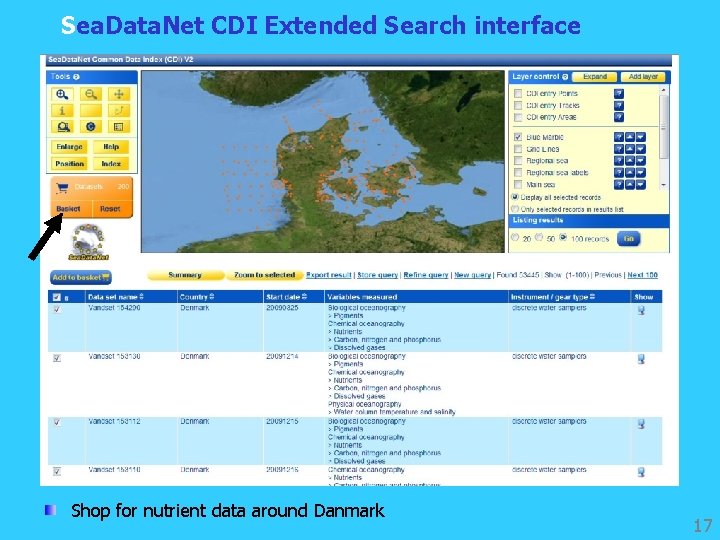Show details for Vandset 153130 row
The image size is (720, 540).
tap(641, 359)
